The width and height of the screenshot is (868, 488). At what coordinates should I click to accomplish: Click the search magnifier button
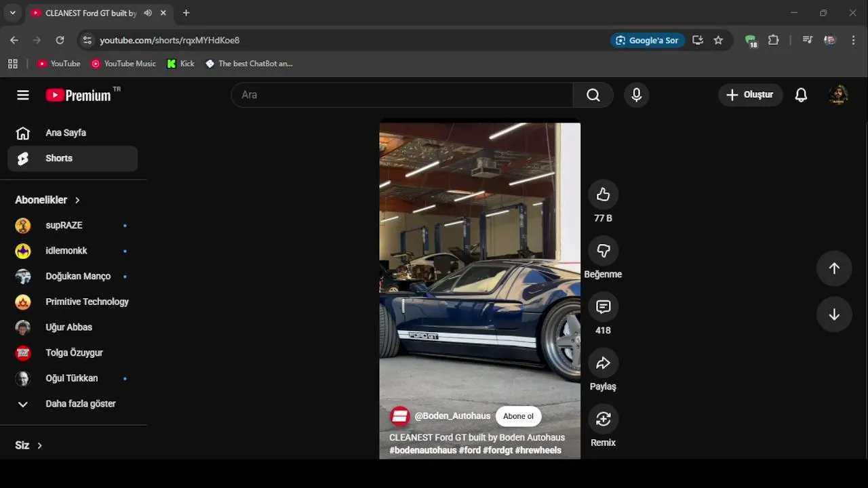tap(593, 95)
